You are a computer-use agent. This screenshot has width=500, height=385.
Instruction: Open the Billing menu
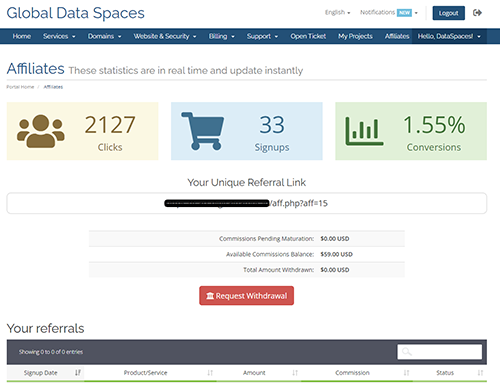click(222, 36)
